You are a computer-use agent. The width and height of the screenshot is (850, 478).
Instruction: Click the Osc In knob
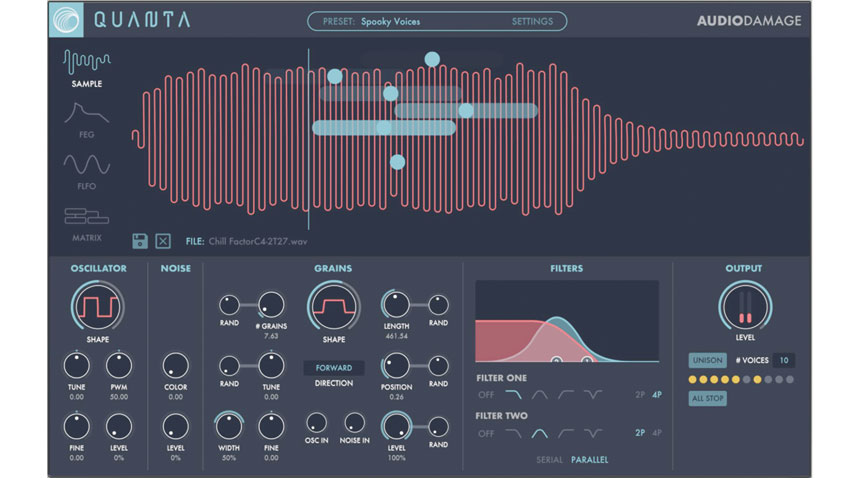(316, 423)
